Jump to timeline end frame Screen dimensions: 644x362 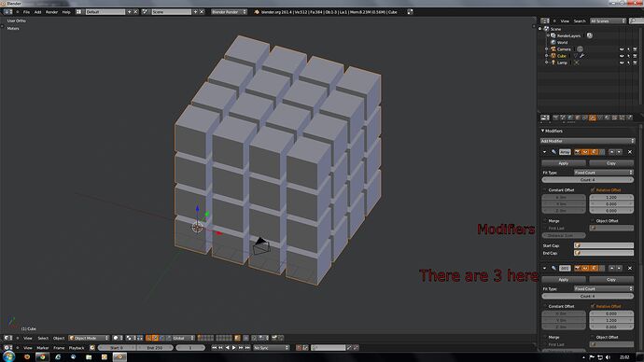point(247,348)
